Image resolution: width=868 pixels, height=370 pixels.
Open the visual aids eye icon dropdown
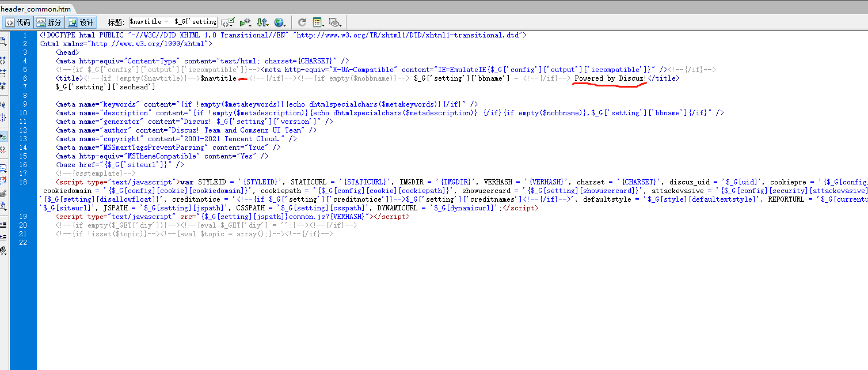tap(336, 22)
